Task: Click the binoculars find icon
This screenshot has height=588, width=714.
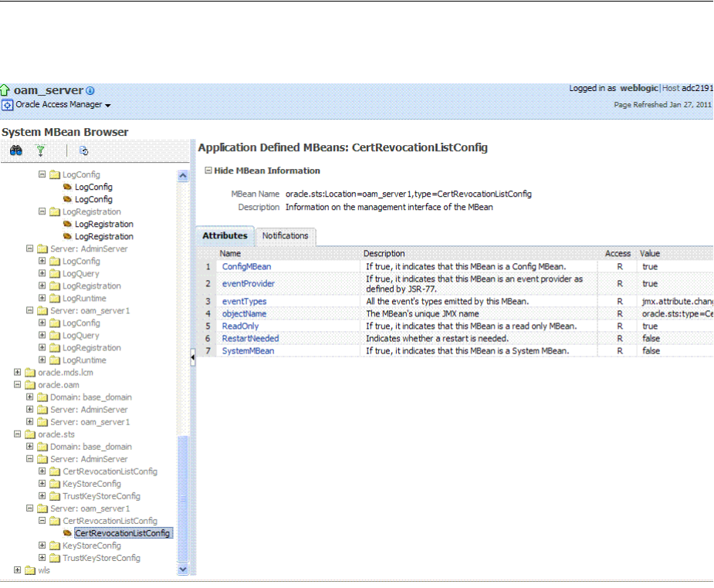Action: pos(15,151)
